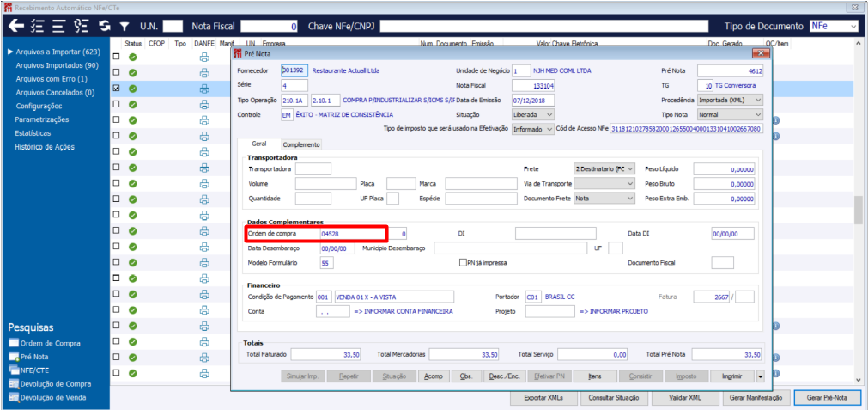Image resolution: width=868 pixels, height=410 pixels.
Task: Click the back arrow icon in the toolbar
Action: (16, 26)
